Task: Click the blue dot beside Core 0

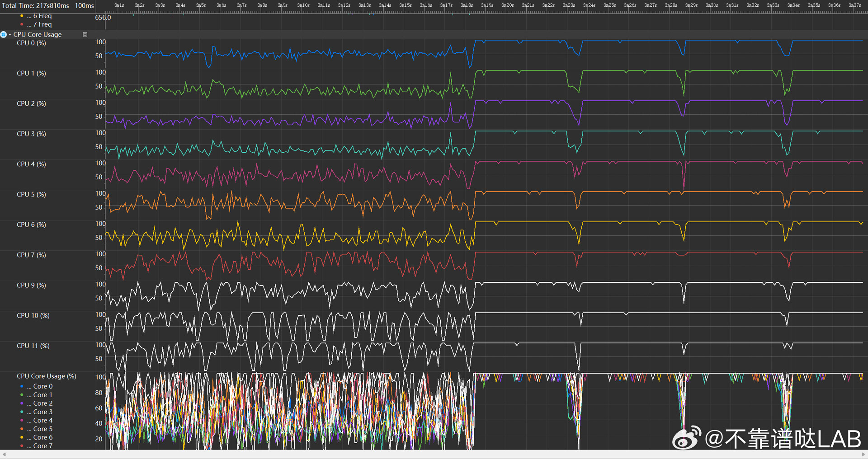Action: (x=22, y=386)
